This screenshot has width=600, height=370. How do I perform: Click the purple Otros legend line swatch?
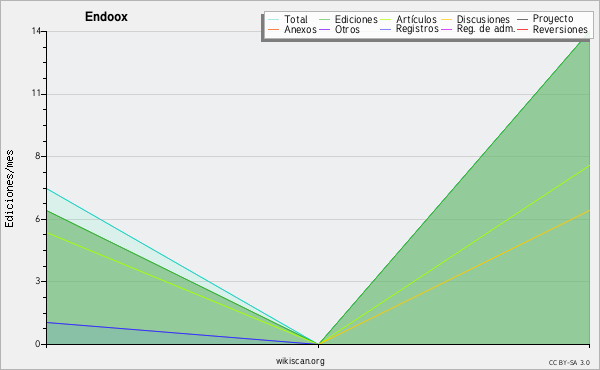pos(324,29)
